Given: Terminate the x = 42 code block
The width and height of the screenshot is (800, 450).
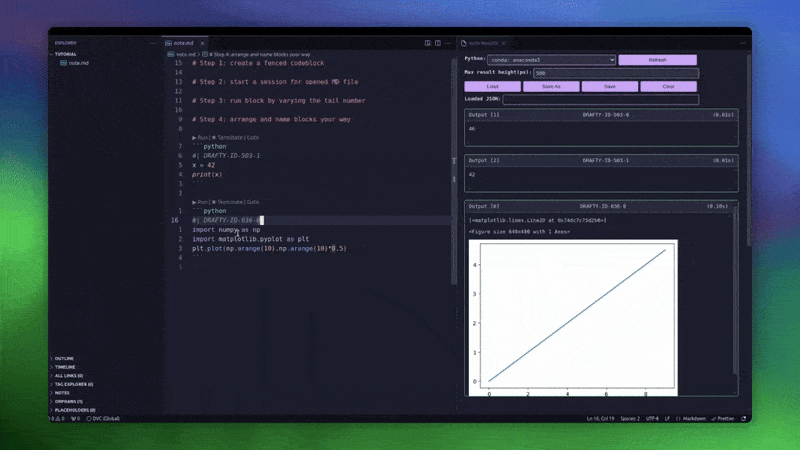Looking at the screenshot, I should tap(228, 138).
